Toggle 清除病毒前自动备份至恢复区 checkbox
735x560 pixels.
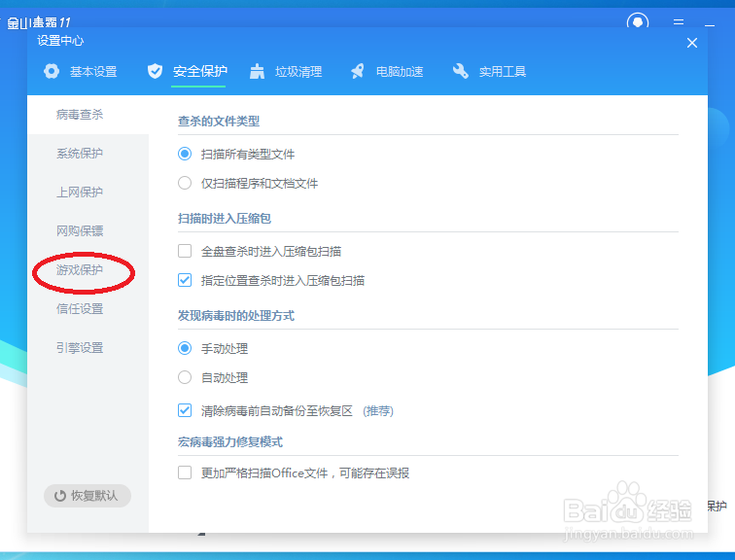pos(185,410)
